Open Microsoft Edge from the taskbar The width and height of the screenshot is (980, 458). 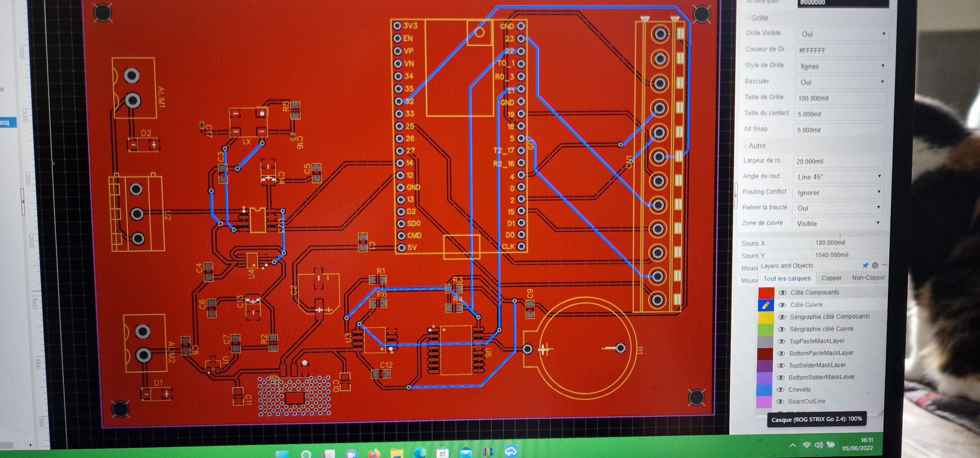[420, 453]
